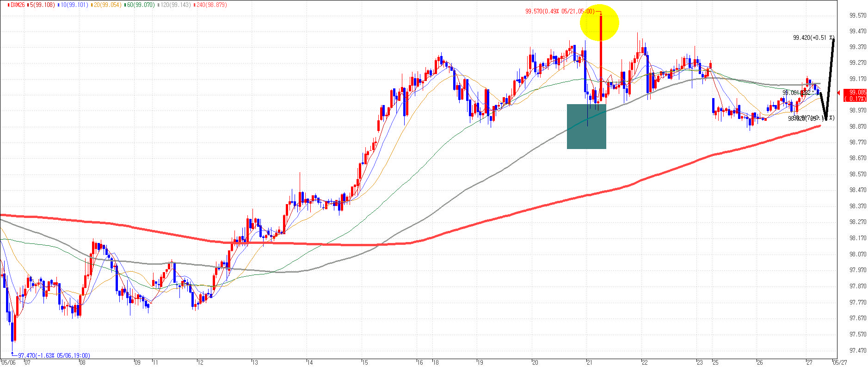868x367 pixels.
Task: Click the '22 date axis label
Action: point(644,362)
